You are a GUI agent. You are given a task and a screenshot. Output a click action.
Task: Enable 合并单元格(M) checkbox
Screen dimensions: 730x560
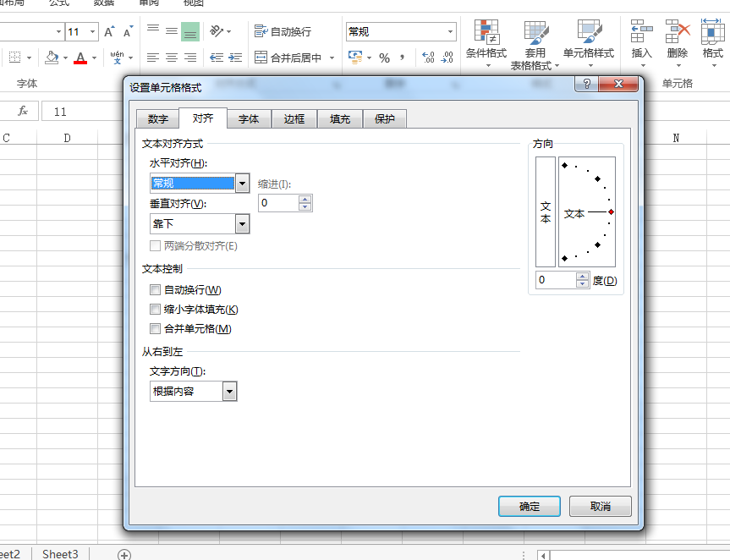[x=155, y=329]
